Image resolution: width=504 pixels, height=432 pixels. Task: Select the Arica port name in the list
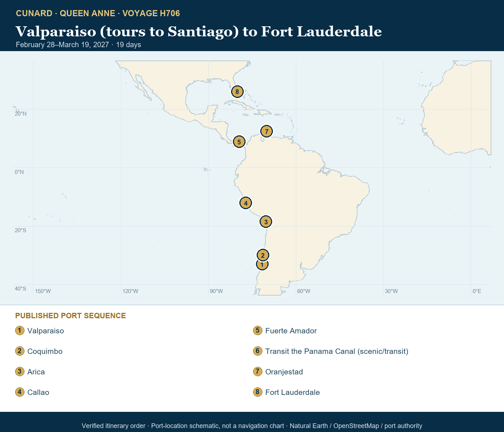coord(36,372)
